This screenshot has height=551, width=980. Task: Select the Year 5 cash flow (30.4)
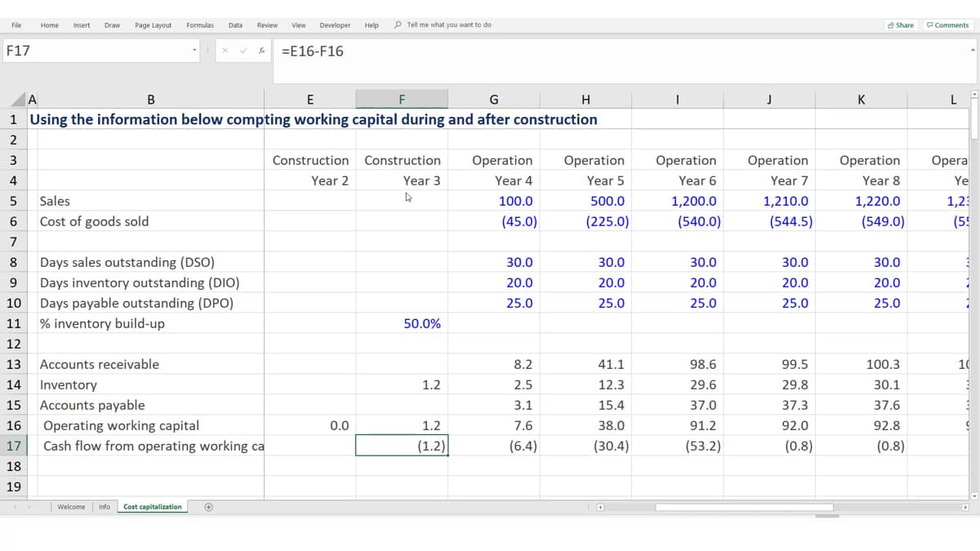pos(586,446)
